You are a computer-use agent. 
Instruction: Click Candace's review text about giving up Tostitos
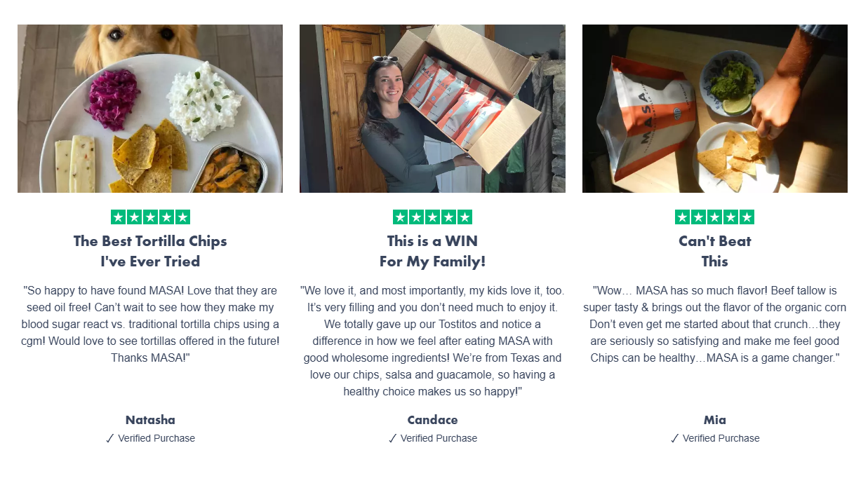(432, 341)
